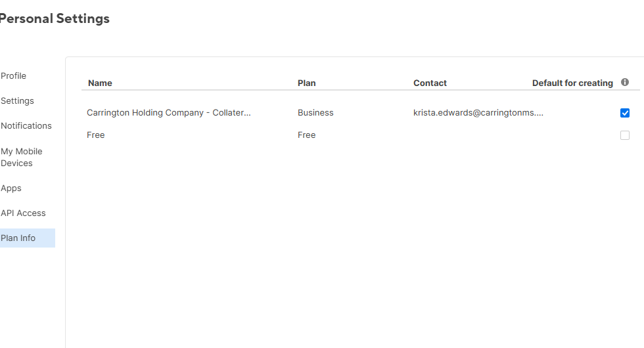Select the Free entry in Name column
The width and height of the screenshot is (644, 348).
[96, 135]
